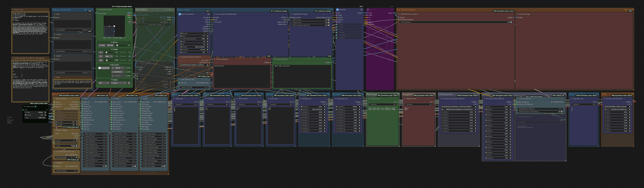Open the sampler euler_ancestral selector

pyautogui.click(x=194, y=47)
